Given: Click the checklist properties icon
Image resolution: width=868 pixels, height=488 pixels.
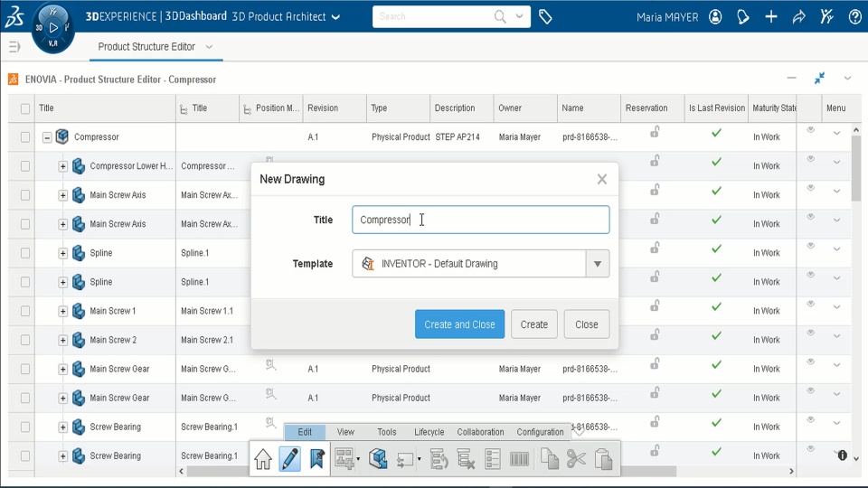Looking at the screenshot, I should tap(492, 459).
